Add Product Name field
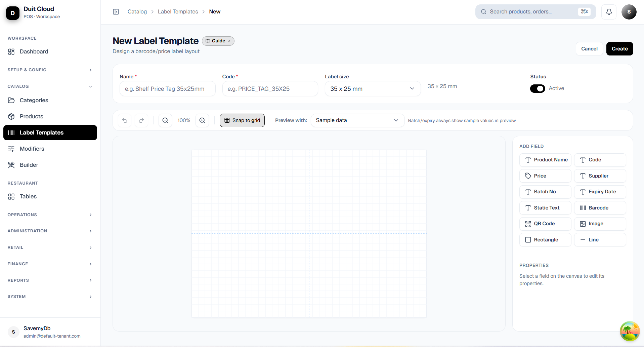Viewport: 644px width, 347px height. click(x=545, y=160)
